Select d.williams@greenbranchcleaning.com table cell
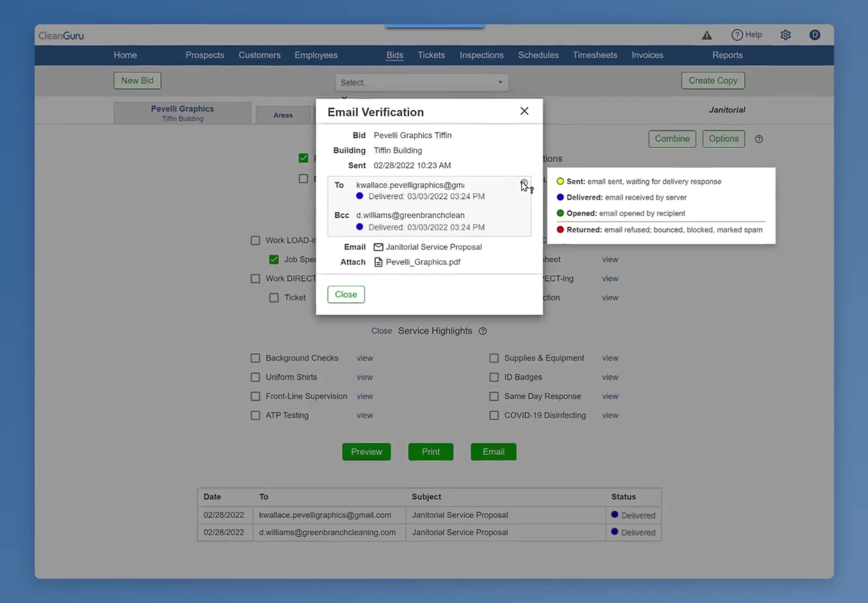Image resolution: width=868 pixels, height=603 pixels. point(329,533)
